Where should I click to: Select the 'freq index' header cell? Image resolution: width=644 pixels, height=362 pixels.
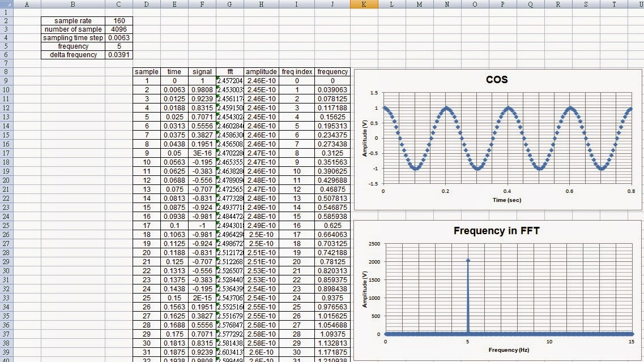[x=296, y=72]
